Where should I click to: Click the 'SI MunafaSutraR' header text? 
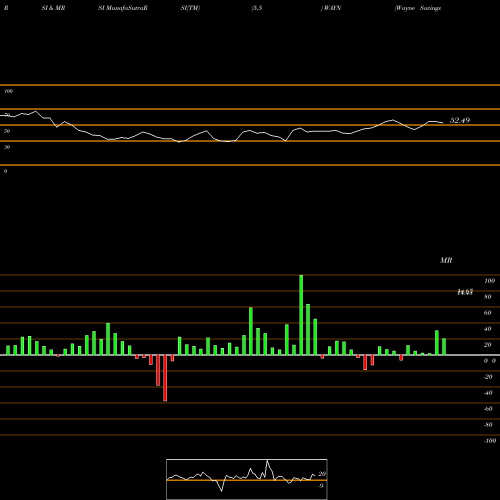pyautogui.click(x=123, y=8)
